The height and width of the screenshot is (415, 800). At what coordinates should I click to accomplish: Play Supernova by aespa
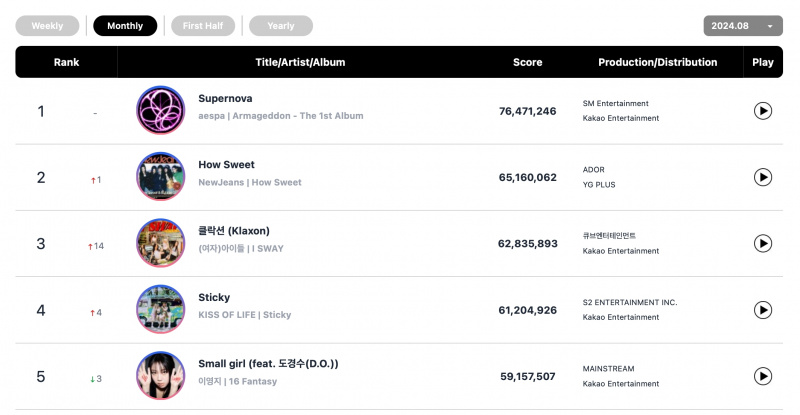(x=762, y=111)
